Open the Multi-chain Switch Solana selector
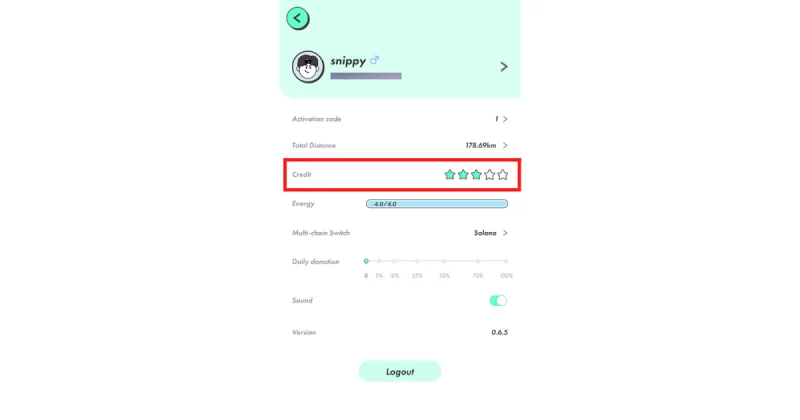The width and height of the screenshot is (800, 420). (491, 233)
